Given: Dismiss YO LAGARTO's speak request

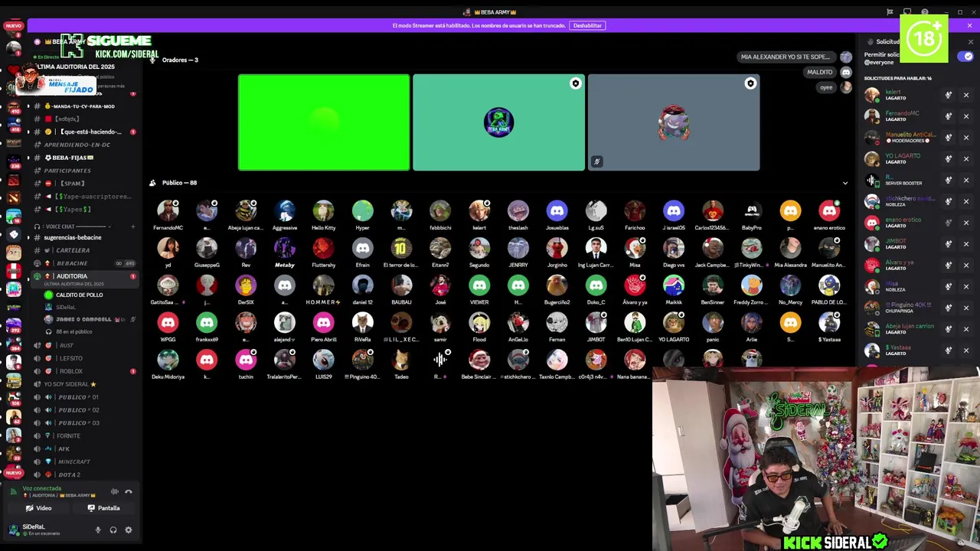Looking at the screenshot, I should pos(966,159).
